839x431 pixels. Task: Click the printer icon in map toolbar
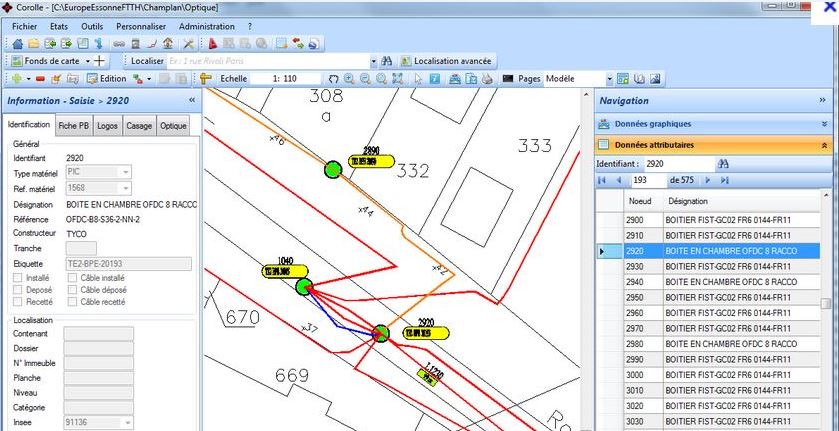click(487, 78)
